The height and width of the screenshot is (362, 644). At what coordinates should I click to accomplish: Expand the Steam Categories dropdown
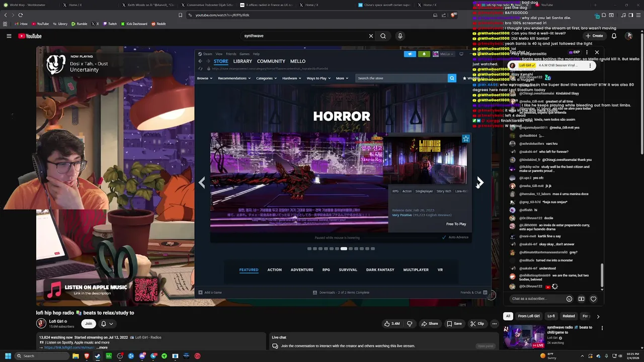pyautogui.click(x=266, y=78)
